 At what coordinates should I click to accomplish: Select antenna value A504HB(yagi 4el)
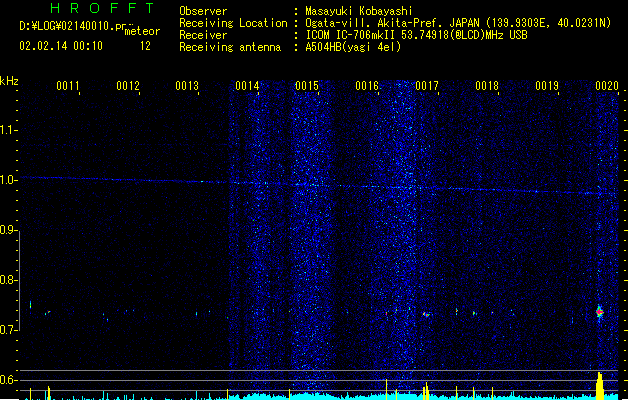click(353, 47)
